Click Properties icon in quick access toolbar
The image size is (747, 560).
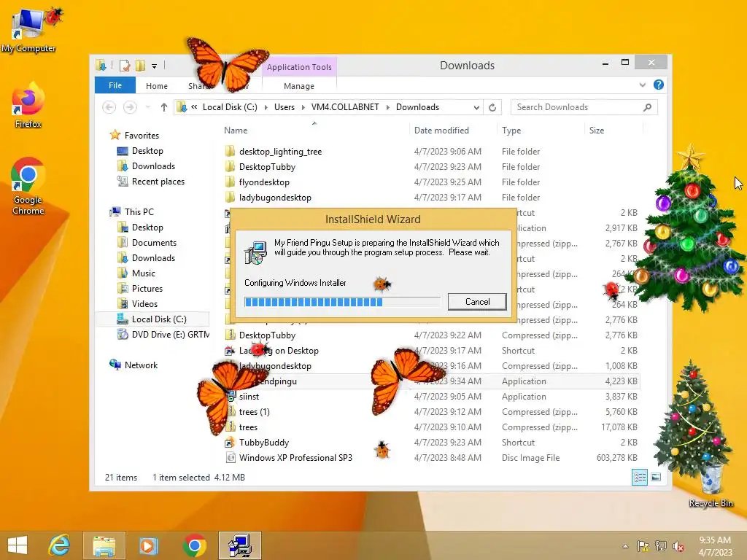(x=125, y=65)
